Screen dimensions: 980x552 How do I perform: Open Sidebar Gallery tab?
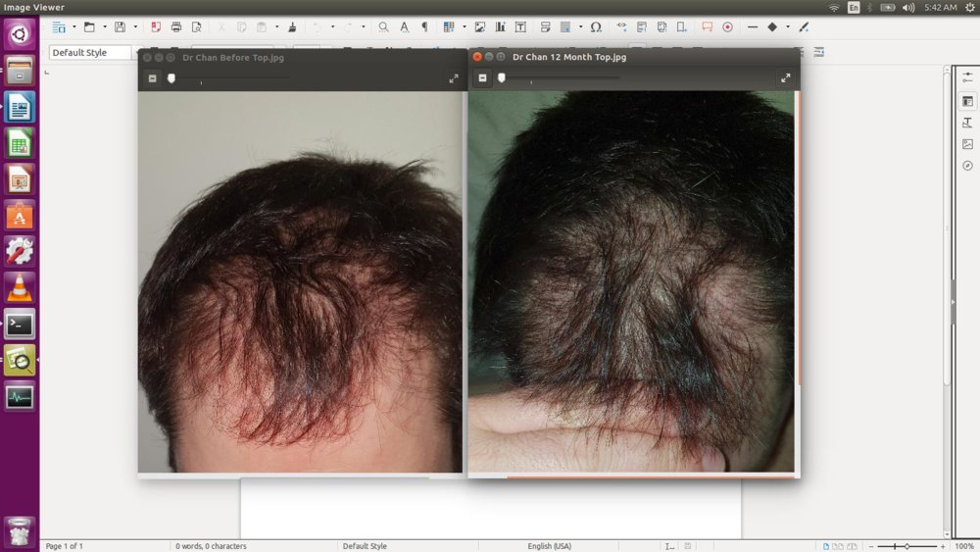(x=967, y=144)
